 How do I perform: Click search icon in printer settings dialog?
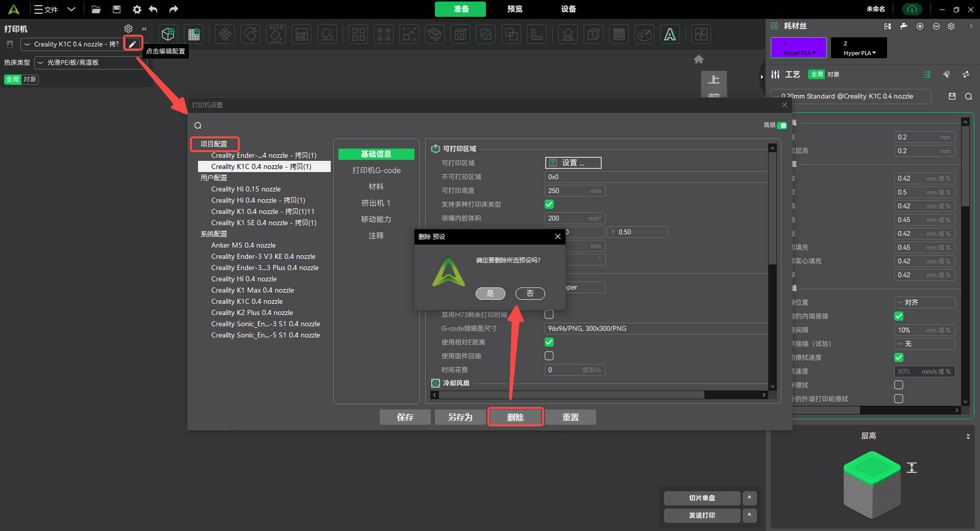tap(198, 126)
